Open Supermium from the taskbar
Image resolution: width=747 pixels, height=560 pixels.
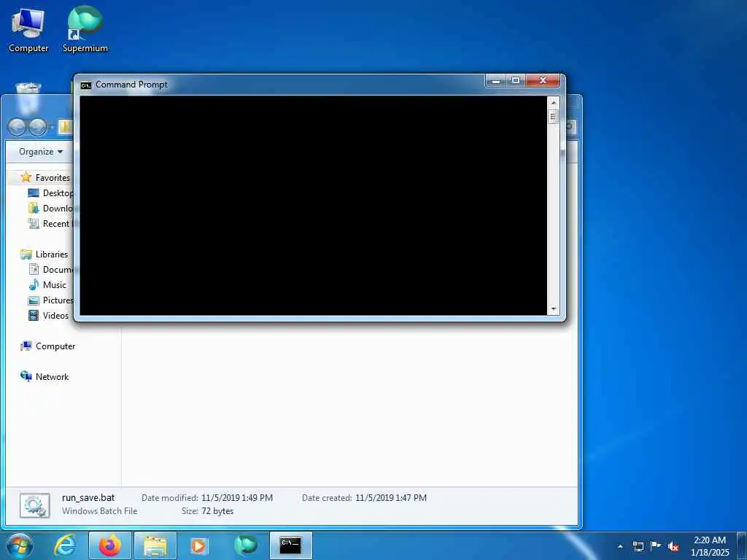pyautogui.click(x=245, y=545)
